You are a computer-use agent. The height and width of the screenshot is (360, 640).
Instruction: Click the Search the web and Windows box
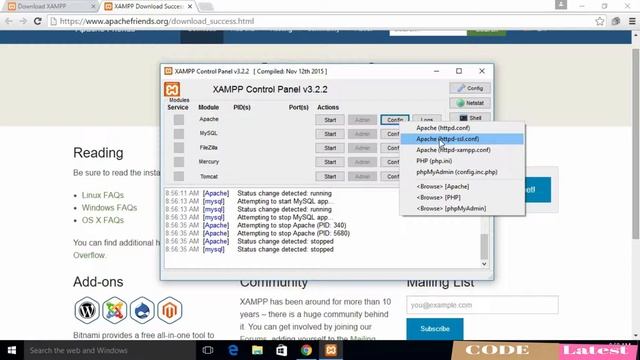tap(109, 350)
